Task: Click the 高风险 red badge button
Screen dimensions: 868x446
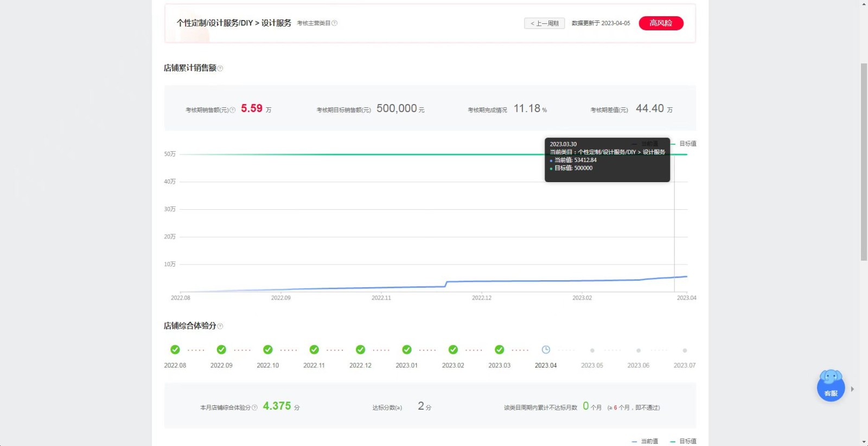Action: click(661, 23)
